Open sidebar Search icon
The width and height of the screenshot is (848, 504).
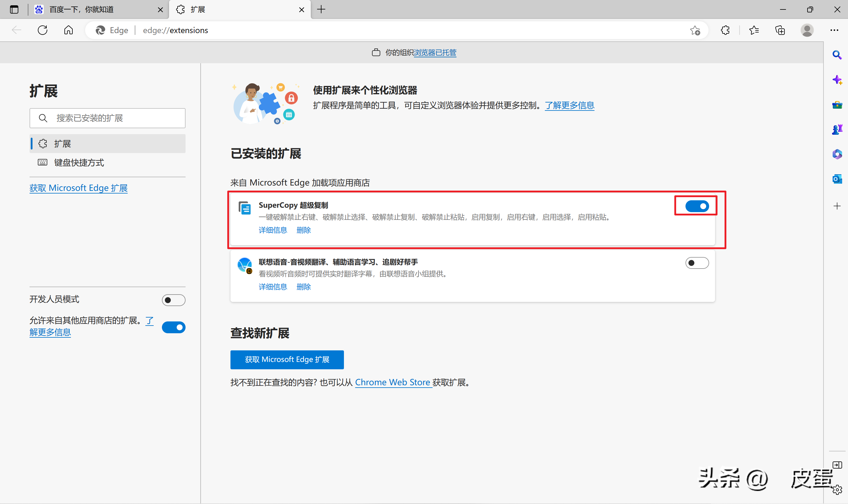(837, 55)
